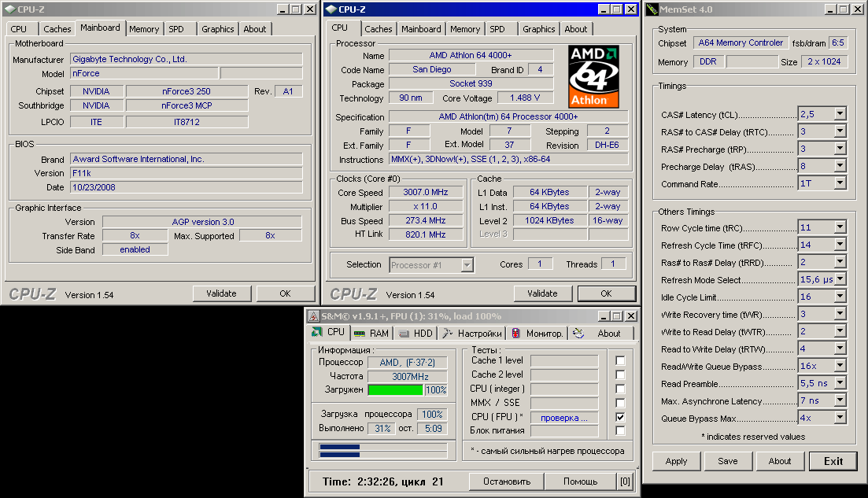This screenshot has width=868, height=498.
Task: Open Read/Write Queue Bypass dropdown
Action: tap(840, 366)
